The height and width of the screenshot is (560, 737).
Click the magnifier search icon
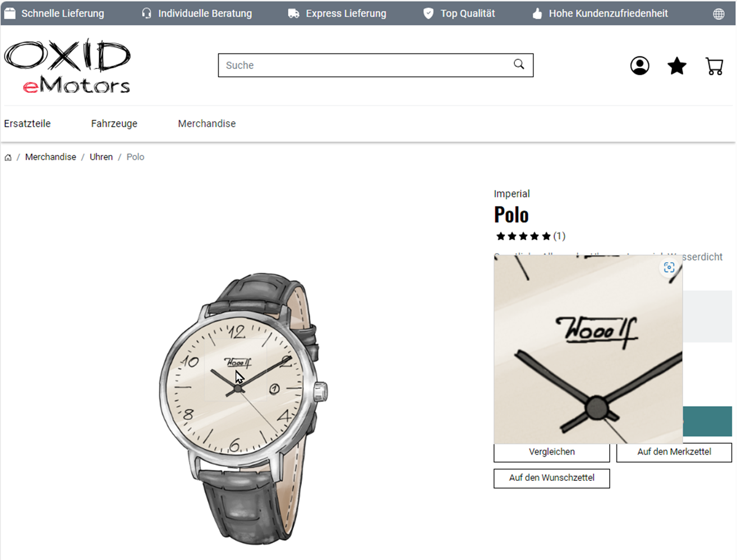(519, 65)
